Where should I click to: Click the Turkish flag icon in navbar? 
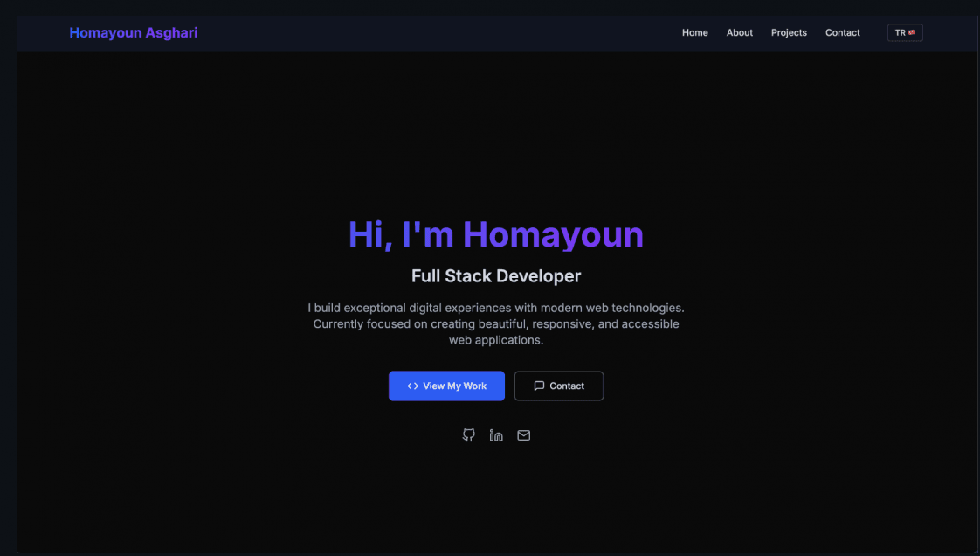pyautogui.click(x=912, y=32)
